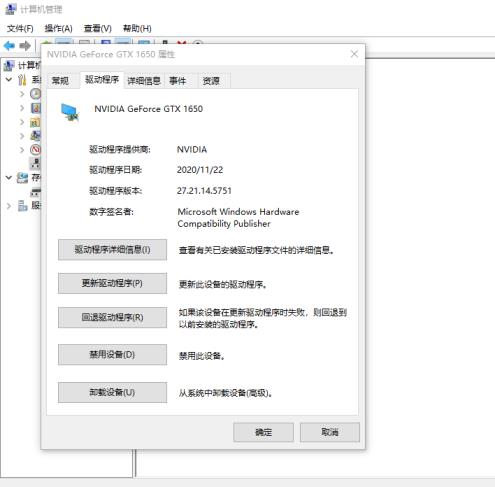Select the highlighted Device Manager icon in tree
Viewport: 495px width, 487px height.
pyautogui.click(x=35, y=163)
